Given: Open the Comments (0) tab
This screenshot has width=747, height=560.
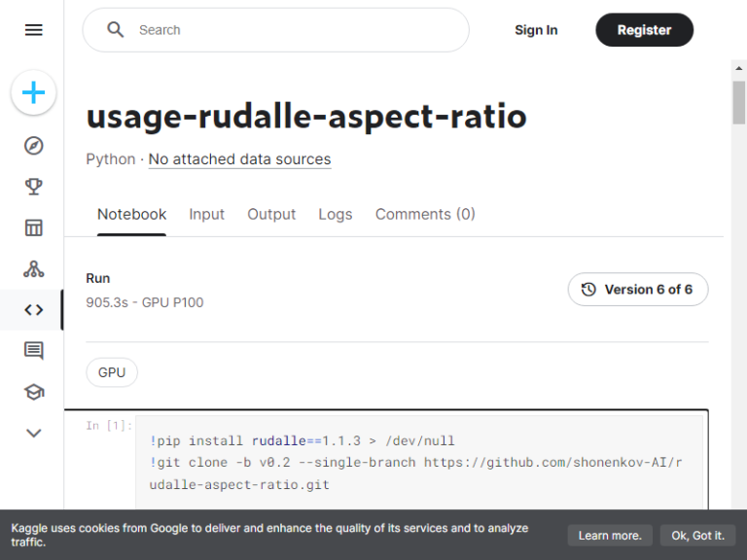Looking at the screenshot, I should [x=425, y=214].
